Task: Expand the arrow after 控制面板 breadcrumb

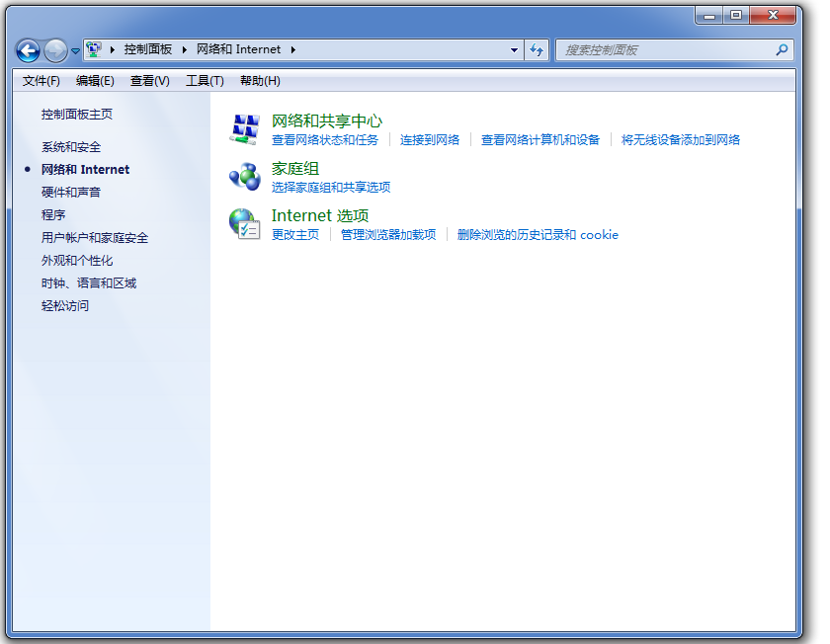Action: 184,49
